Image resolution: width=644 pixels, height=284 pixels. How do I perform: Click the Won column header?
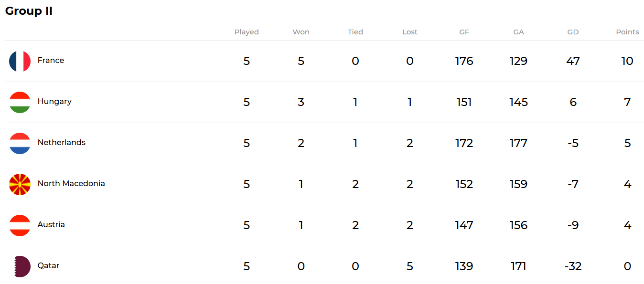click(x=301, y=32)
